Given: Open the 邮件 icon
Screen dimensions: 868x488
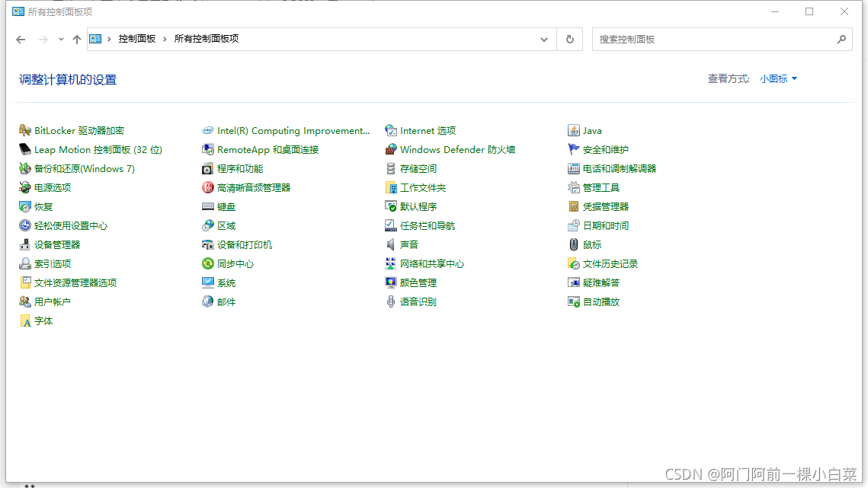Looking at the screenshot, I should (x=207, y=302).
